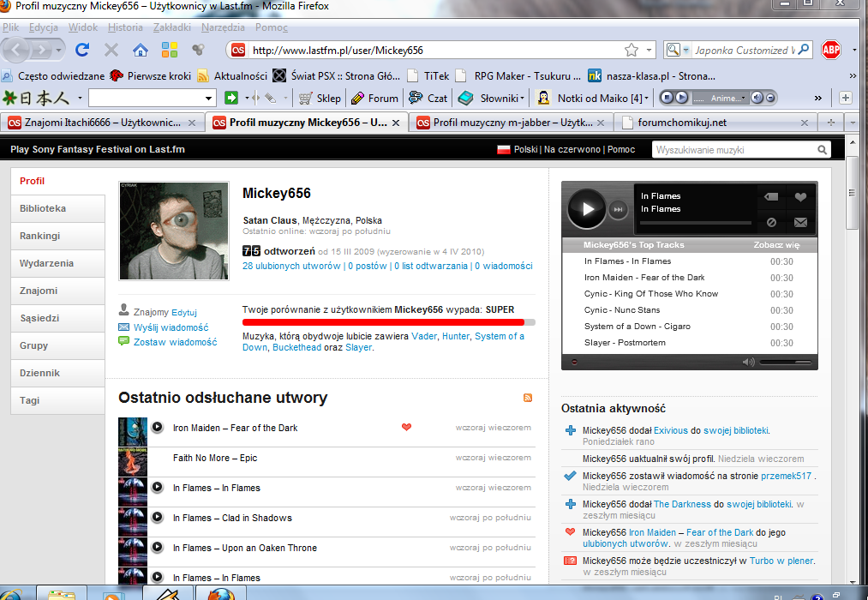Submit Last.fm music search magnifier
The width and height of the screenshot is (868, 600).
pyautogui.click(x=822, y=149)
